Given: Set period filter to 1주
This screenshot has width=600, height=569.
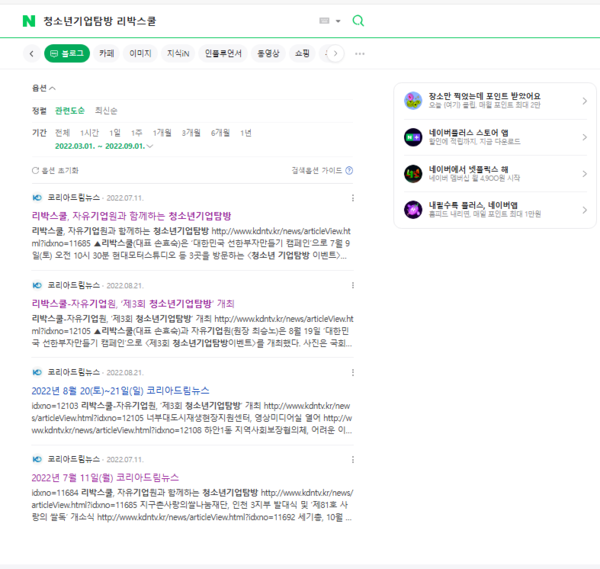Looking at the screenshot, I should (137, 133).
